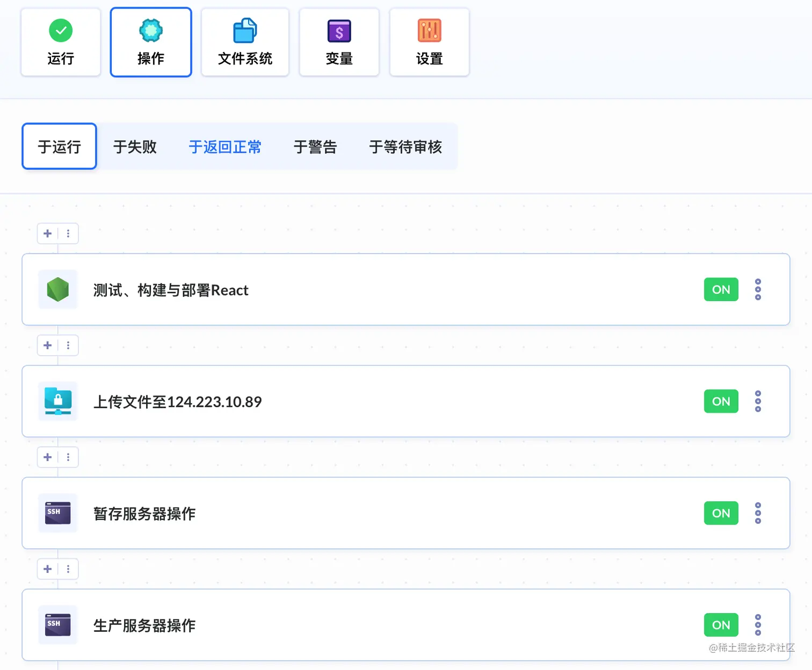The image size is (812, 670).
Task: Open options menu above 测试、构建与部署React
Action: click(68, 233)
